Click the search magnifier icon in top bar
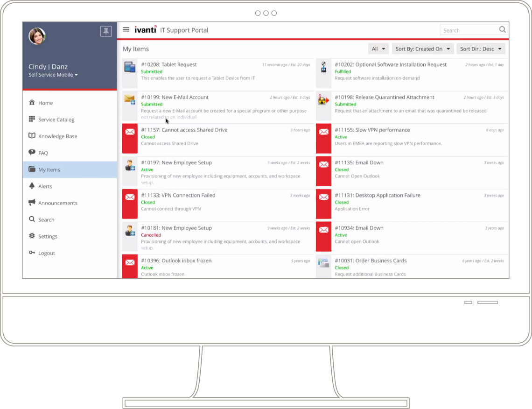Screen dimensions: 532x409 502,29
